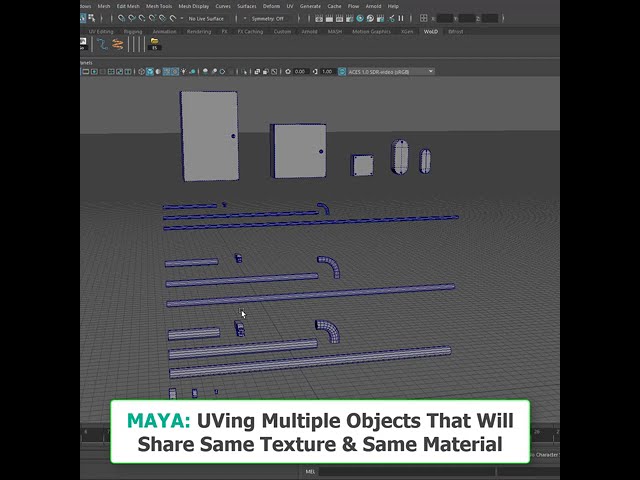Open the Mesh Tools menu
640x480 pixels.
159,6
